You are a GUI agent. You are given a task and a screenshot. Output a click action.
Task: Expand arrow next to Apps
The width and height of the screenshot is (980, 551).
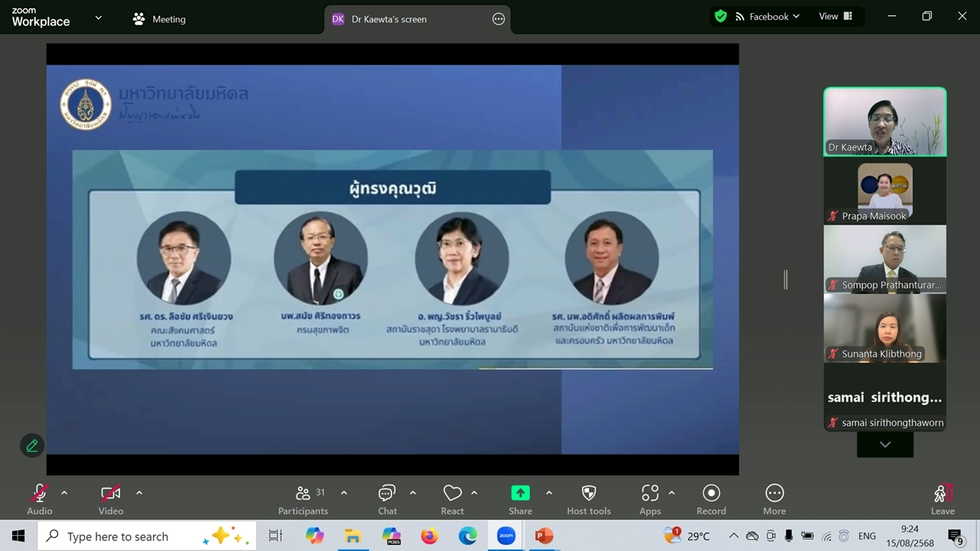pyautogui.click(x=671, y=493)
